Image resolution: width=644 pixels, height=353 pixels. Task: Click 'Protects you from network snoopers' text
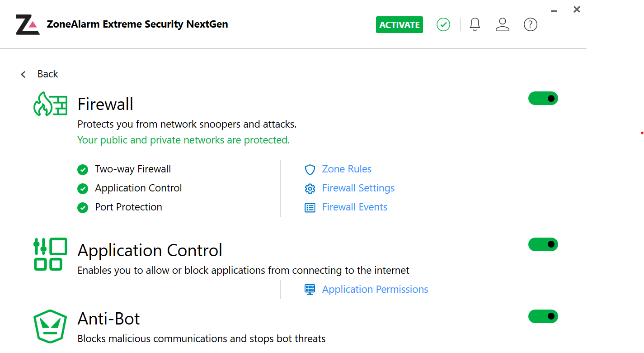pyautogui.click(x=187, y=124)
